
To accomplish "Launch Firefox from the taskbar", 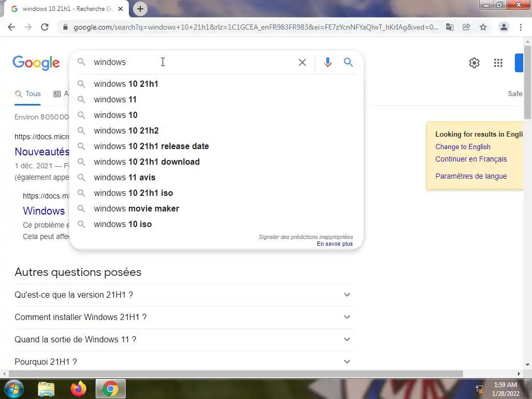I will [78, 389].
